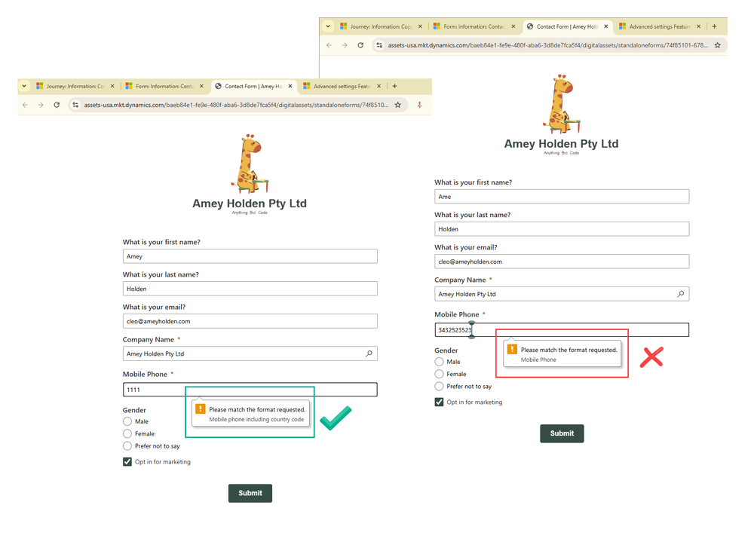Click Forward arrow in right browser window
754x560 pixels.
[345, 45]
